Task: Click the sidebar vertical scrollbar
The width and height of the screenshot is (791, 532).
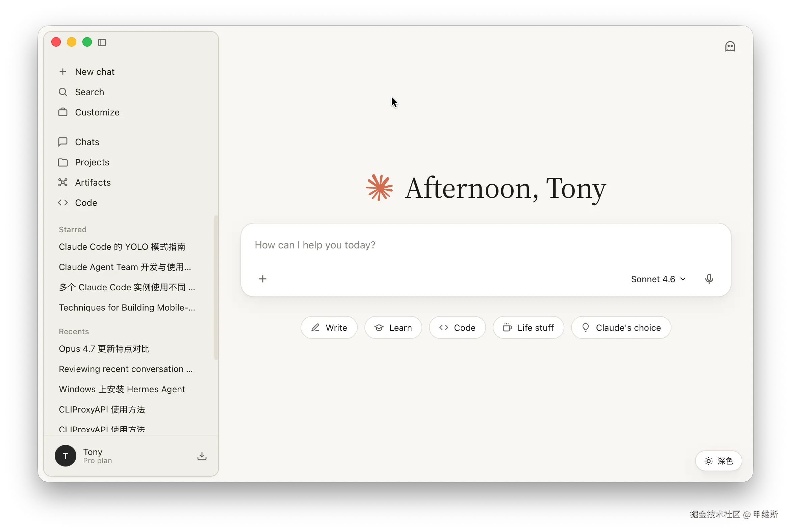Action: tap(216, 288)
